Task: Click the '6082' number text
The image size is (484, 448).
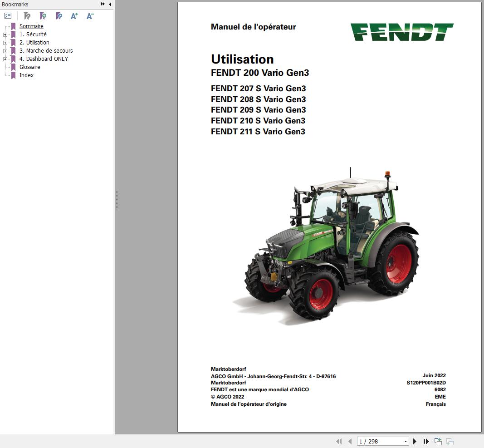Action: point(440,389)
